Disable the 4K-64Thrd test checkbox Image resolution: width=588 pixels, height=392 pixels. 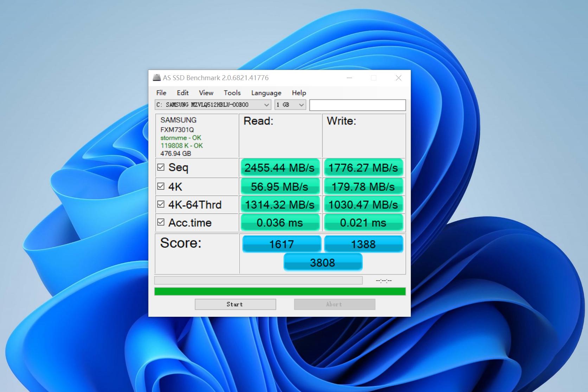click(x=161, y=204)
